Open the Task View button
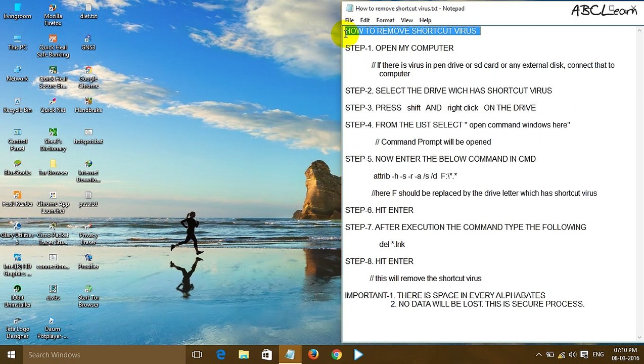 (x=197, y=355)
